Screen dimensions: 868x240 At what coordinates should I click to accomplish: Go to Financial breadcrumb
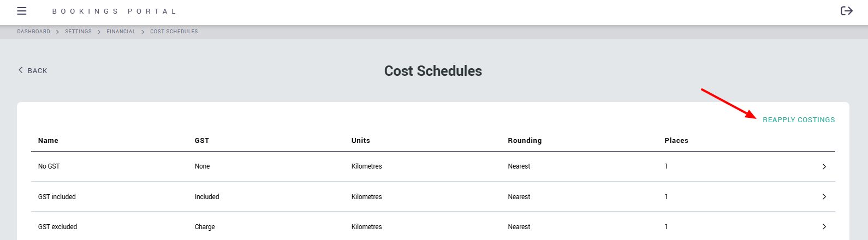tap(121, 32)
